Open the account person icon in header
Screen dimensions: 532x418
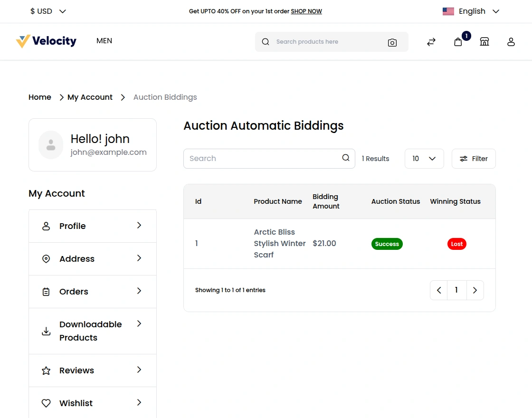point(511,42)
